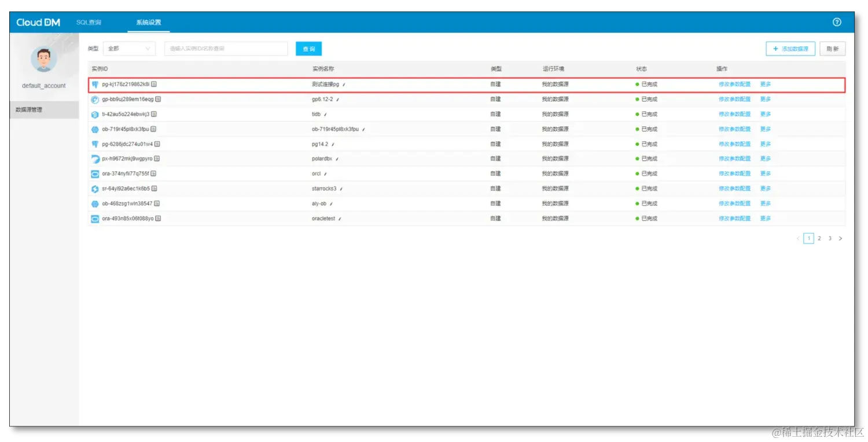The image size is (868, 442).
Task: Edit the instance name oracletest
Action: pyautogui.click(x=340, y=219)
